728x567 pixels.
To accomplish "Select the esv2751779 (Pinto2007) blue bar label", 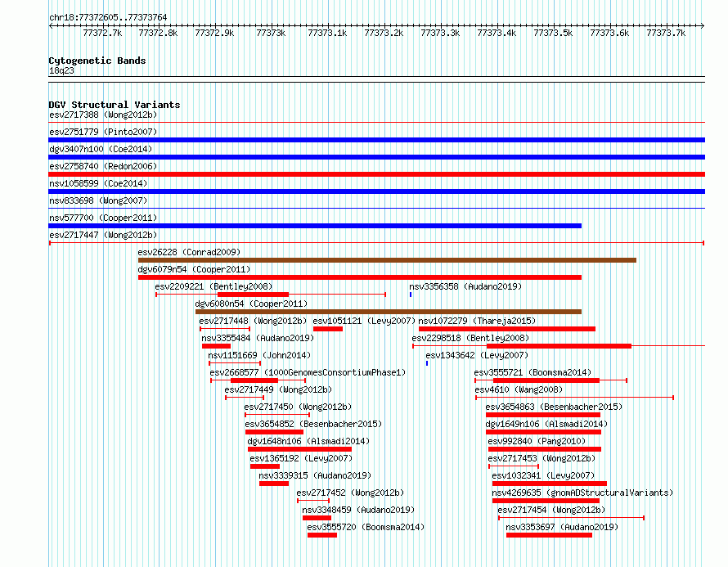I will (103, 132).
